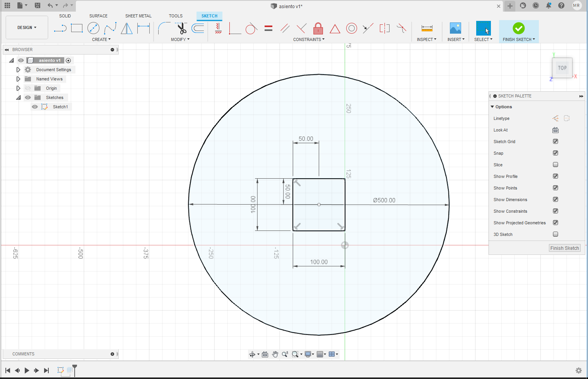This screenshot has width=588, height=379.
Task: Apply the Symmetry constraint
Action: point(385,28)
